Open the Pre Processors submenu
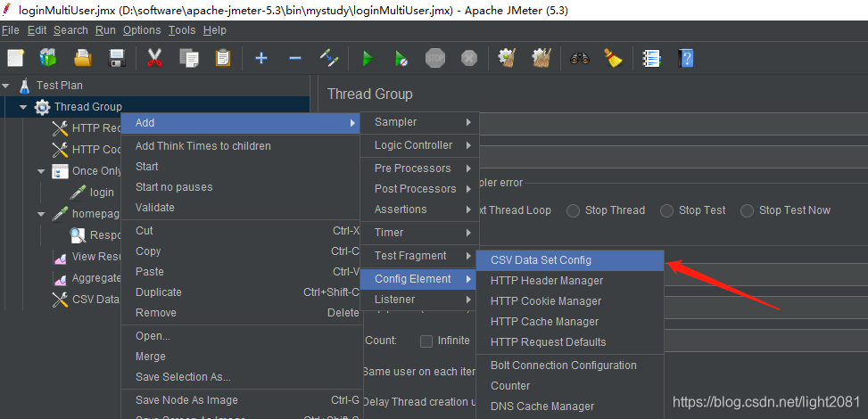 [419, 168]
